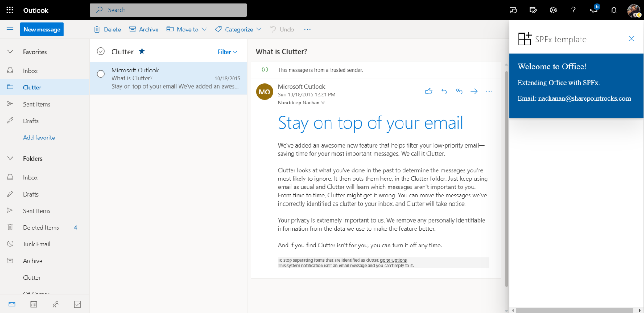
Task: Open the Settings gear icon
Action: pyautogui.click(x=554, y=10)
